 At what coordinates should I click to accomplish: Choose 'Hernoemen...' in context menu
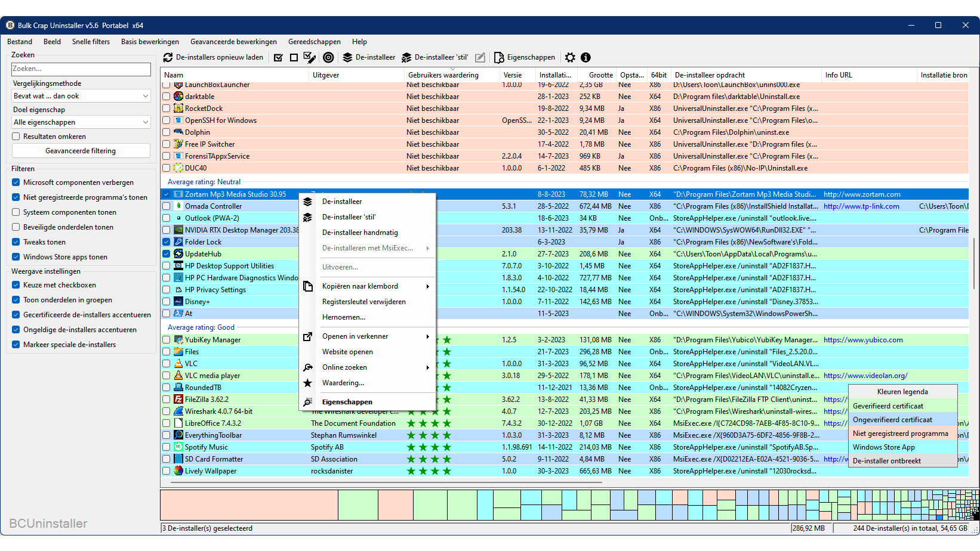pos(344,317)
